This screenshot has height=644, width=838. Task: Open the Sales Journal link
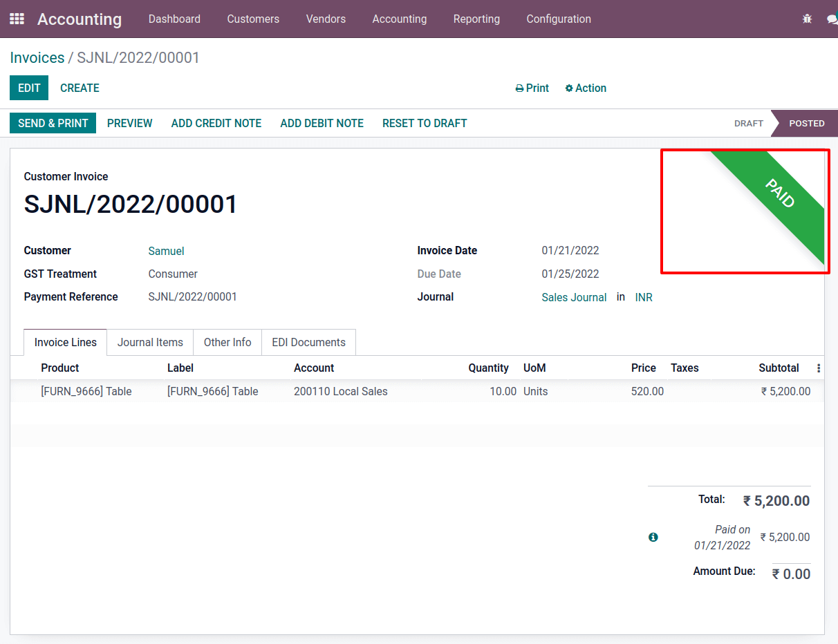[574, 298]
